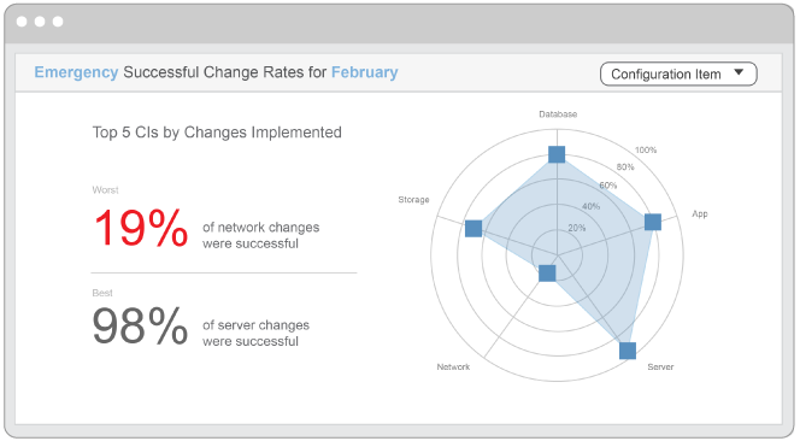Click the red 19% worst value
Screen dimensions: 800x441
click(x=140, y=229)
